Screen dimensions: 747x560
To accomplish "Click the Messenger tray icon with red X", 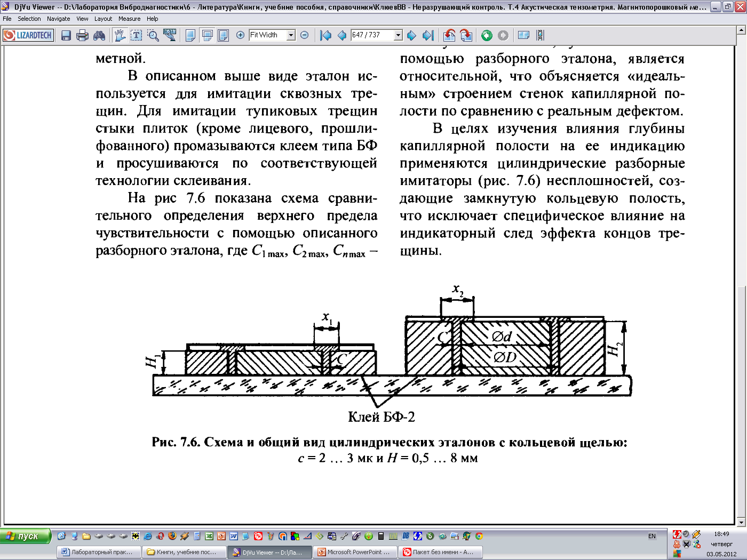I will (x=697, y=544).
